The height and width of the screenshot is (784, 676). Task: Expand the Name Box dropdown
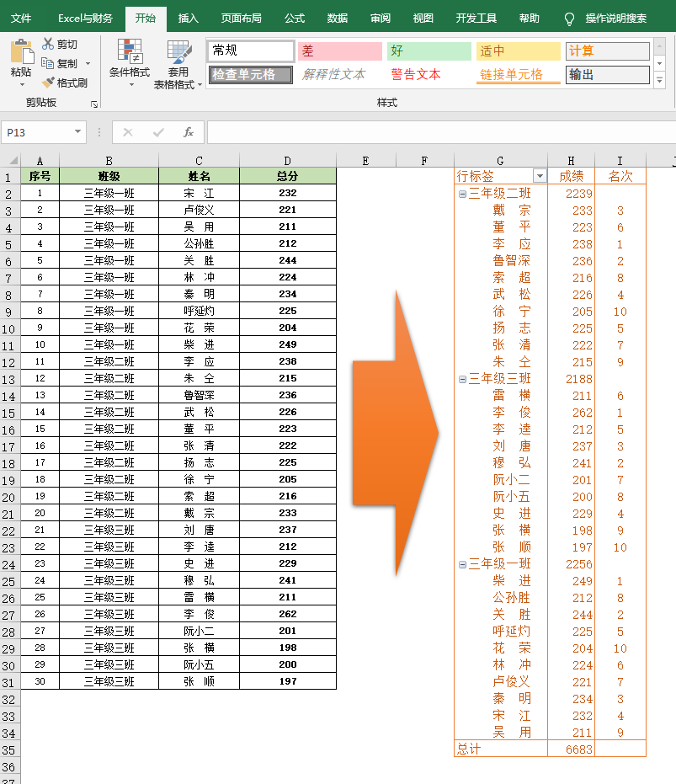77,132
